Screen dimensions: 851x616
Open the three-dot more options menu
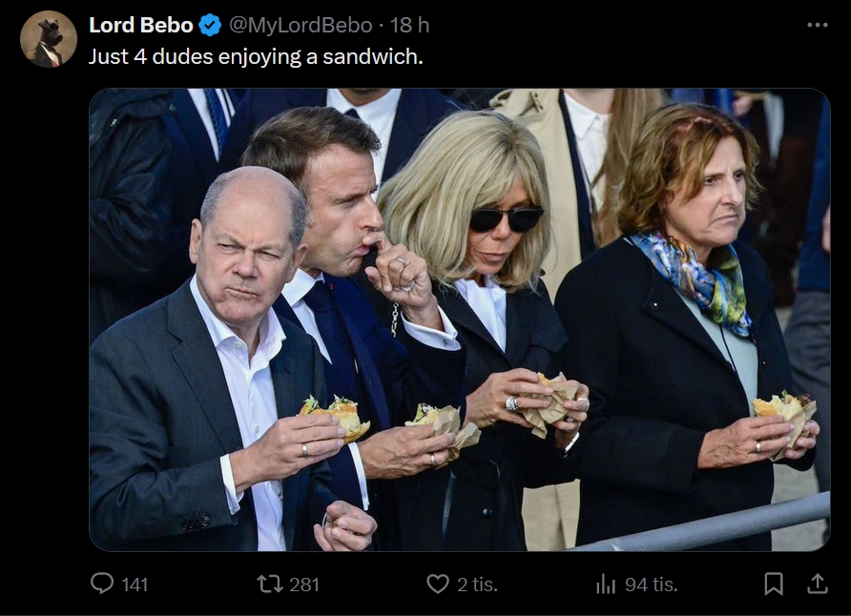tap(818, 25)
